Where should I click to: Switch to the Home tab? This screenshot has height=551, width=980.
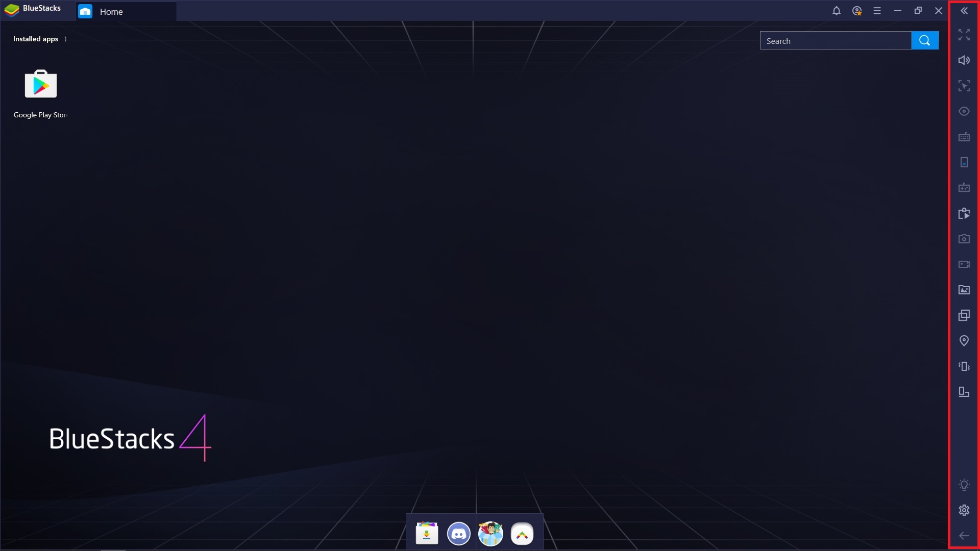coord(126,11)
